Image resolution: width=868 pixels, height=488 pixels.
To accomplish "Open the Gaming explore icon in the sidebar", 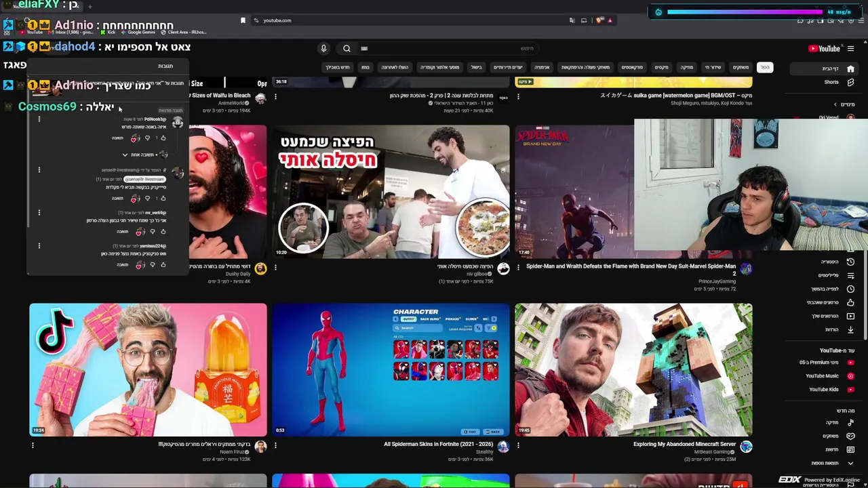I will pyautogui.click(x=850, y=436).
